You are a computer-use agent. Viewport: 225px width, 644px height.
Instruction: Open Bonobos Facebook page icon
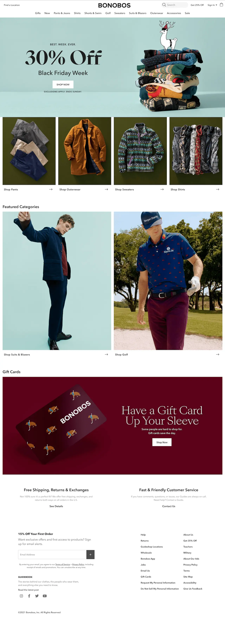pos(29,596)
